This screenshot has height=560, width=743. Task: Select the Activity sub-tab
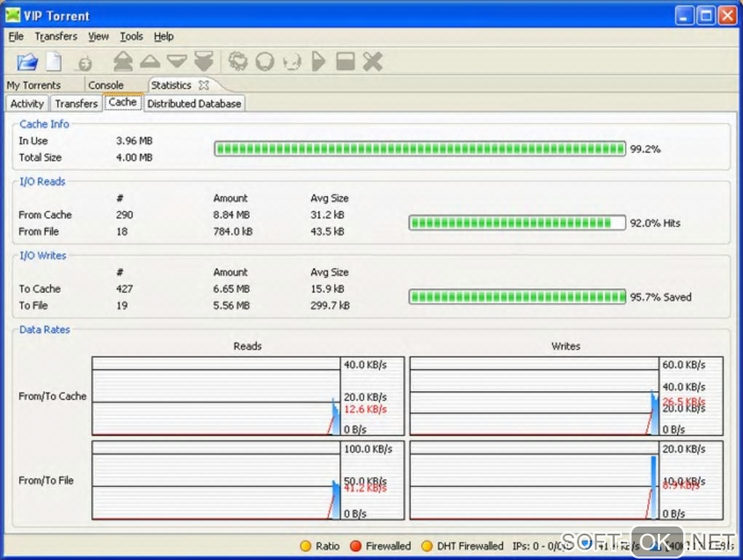(x=28, y=103)
